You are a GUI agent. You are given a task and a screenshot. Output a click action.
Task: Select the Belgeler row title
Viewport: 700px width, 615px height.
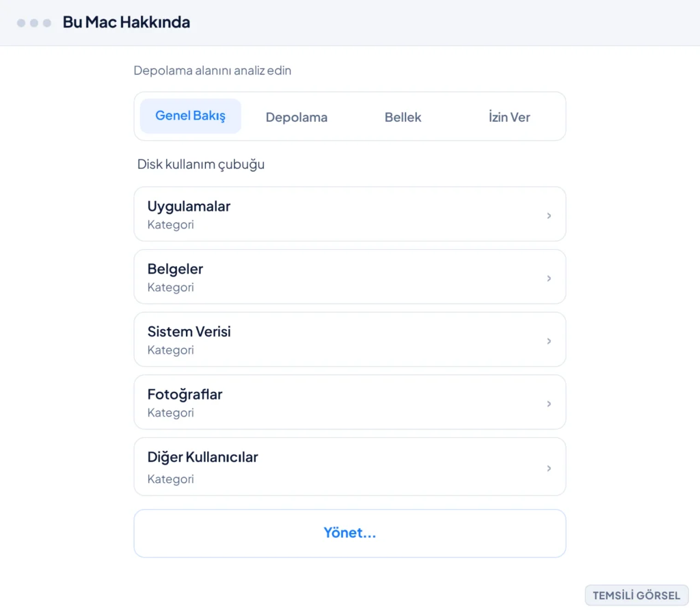tap(175, 269)
